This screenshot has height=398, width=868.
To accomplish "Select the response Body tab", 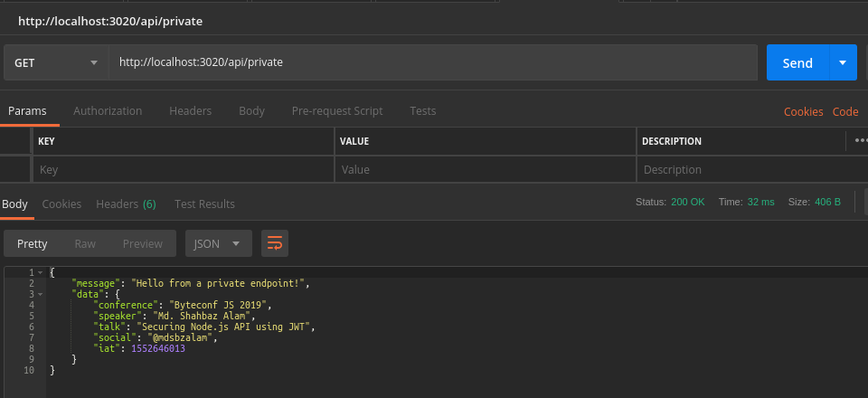I will [x=15, y=204].
